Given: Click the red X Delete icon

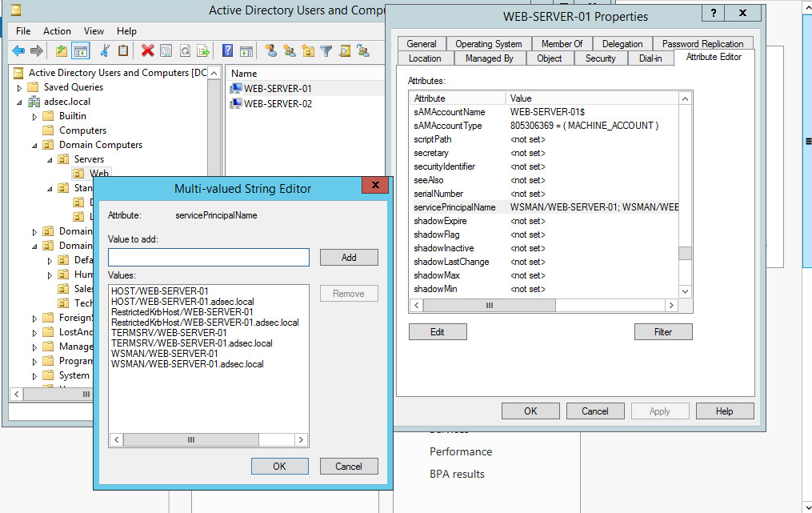Looking at the screenshot, I should tap(147, 51).
